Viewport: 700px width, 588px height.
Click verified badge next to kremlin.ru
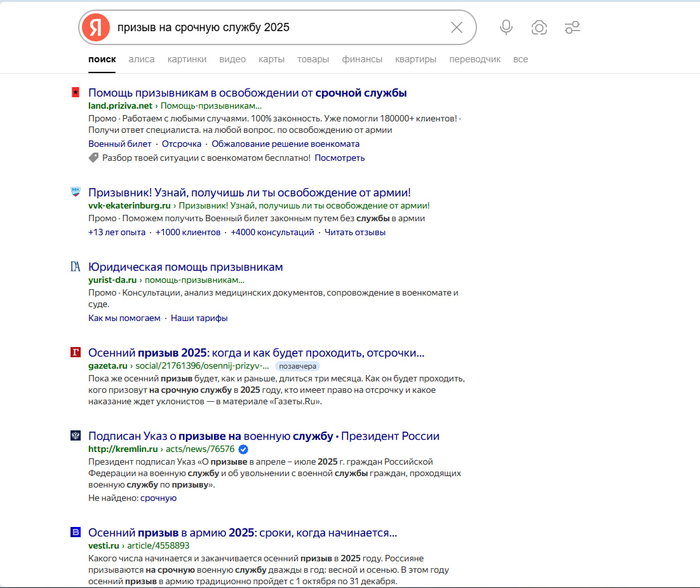[243, 449]
